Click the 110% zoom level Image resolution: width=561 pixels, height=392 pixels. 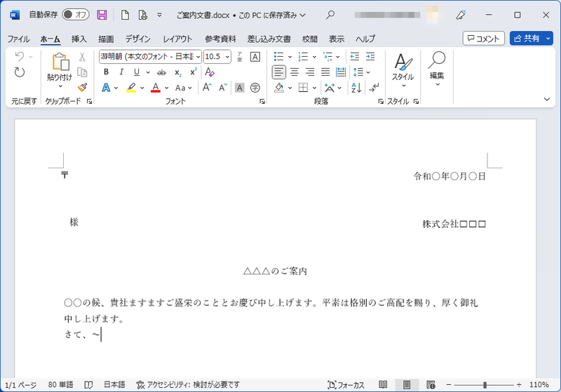539,385
